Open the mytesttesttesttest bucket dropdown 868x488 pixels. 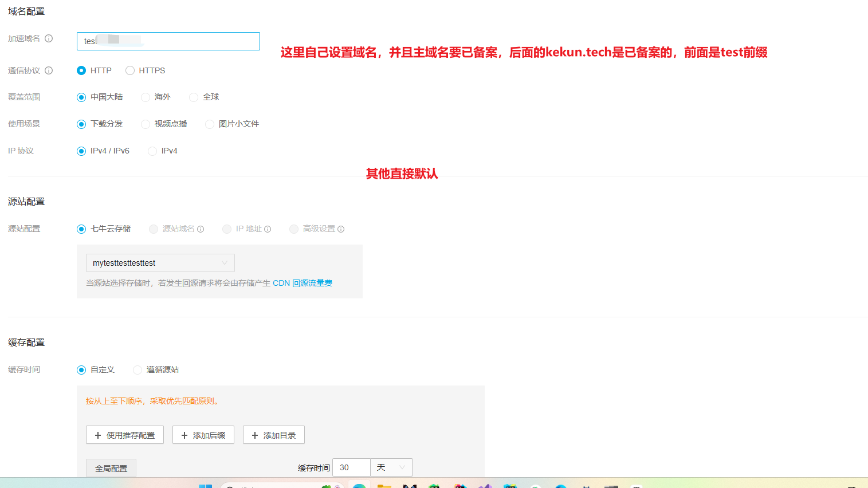160,263
